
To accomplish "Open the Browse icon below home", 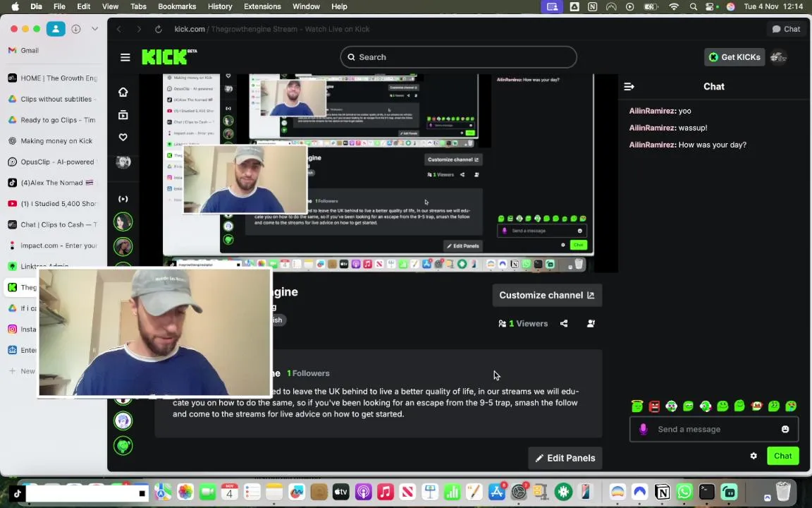I will 123,114.
